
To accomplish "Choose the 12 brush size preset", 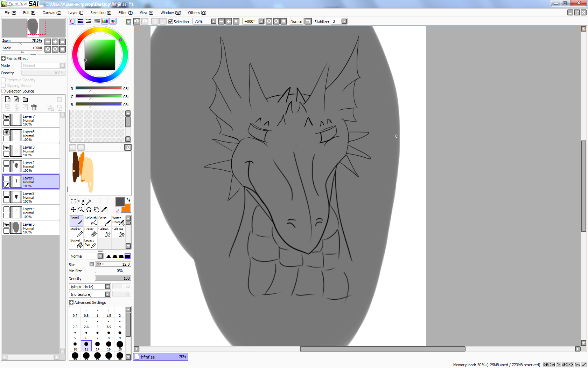I will coord(86,346).
